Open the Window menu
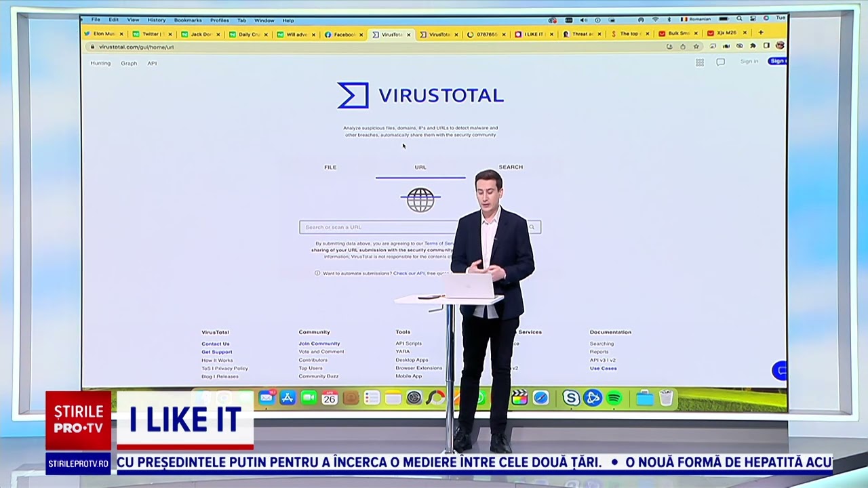 coord(264,20)
